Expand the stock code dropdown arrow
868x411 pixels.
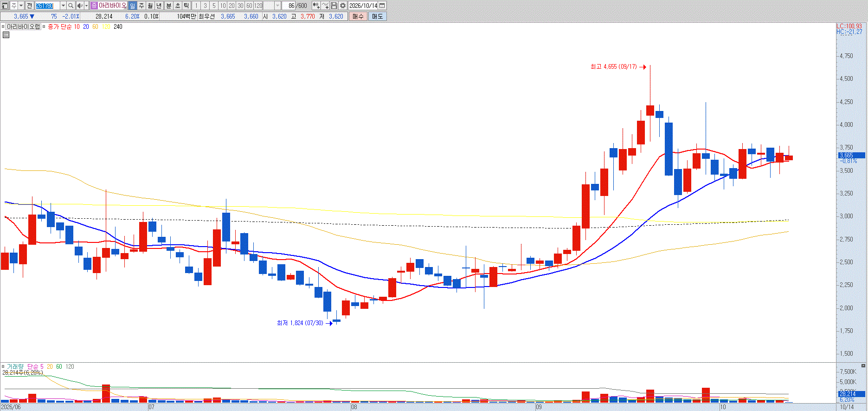(x=63, y=6)
